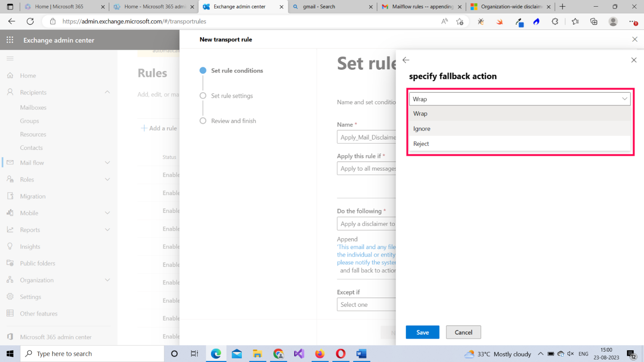Click the browser favorites star icon
Image resolution: width=644 pixels, height=362 pixels.
[x=575, y=21]
